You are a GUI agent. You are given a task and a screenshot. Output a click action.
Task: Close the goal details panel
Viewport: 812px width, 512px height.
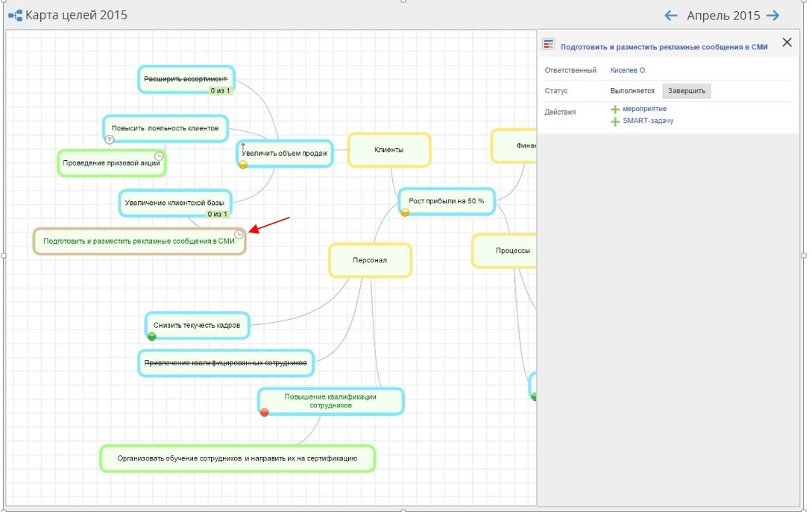(x=787, y=43)
